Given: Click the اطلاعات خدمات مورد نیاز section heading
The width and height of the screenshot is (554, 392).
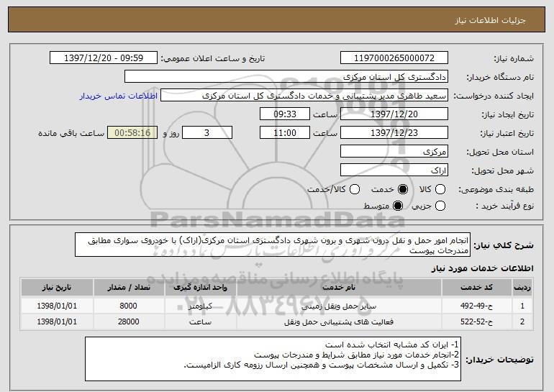Looking at the screenshot, I should (x=482, y=268).
